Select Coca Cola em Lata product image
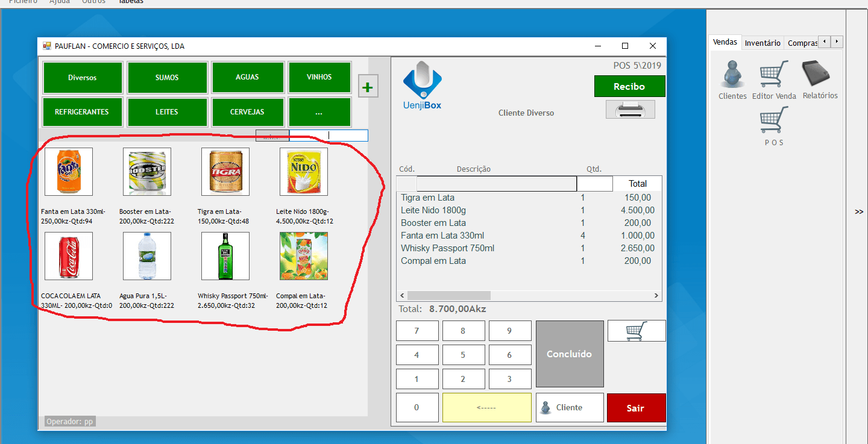 [69, 256]
